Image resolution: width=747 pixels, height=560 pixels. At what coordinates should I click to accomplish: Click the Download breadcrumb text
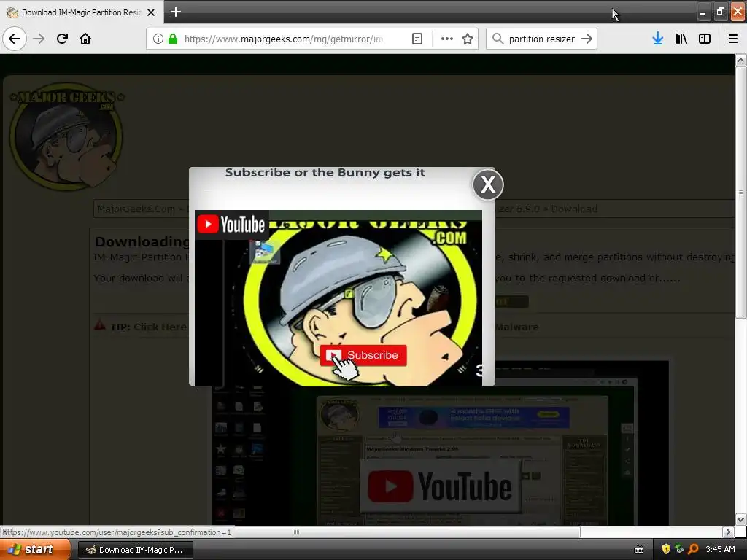tap(574, 209)
